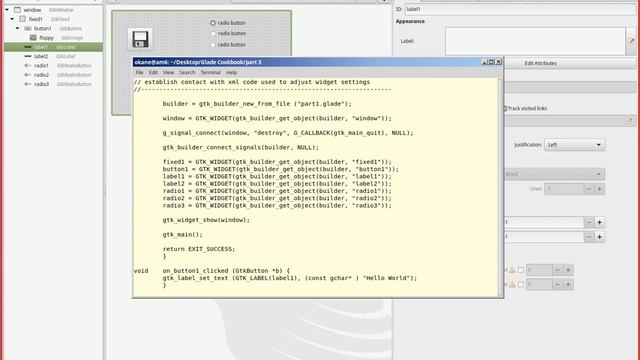The width and height of the screenshot is (640, 360).
Task: Open the terminal Search menu
Action: [187, 72]
